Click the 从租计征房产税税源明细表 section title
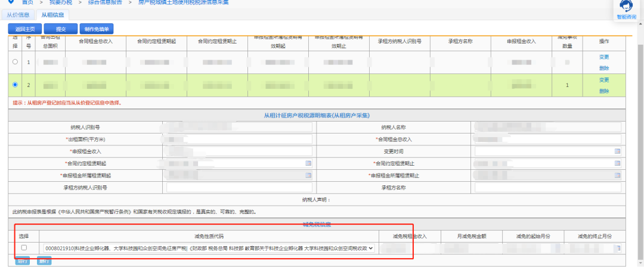644x267 pixels. click(x=317, y=115)
